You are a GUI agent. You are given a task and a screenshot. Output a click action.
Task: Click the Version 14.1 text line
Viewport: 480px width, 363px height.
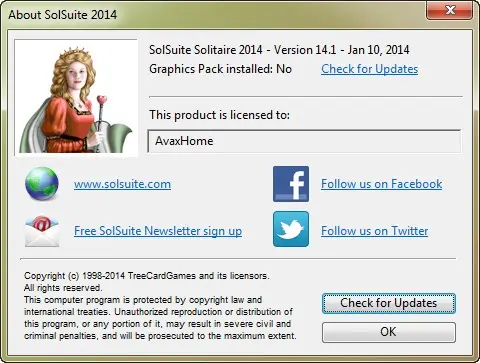(x=279, y=50)
